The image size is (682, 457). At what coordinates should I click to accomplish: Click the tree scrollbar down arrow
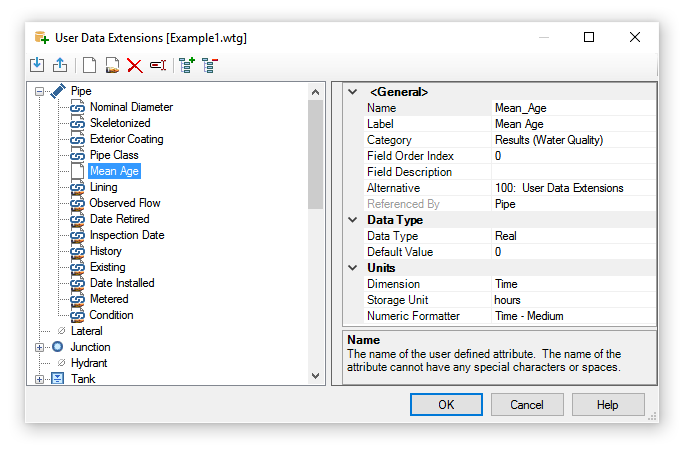click(x=316, y=376)
